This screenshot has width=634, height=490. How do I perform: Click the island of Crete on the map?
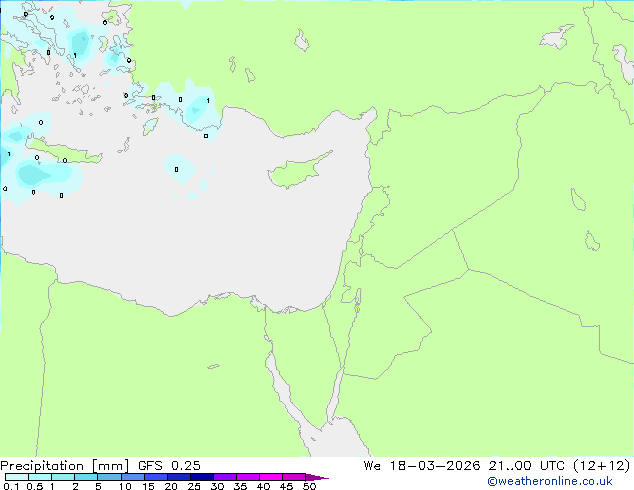tap(65, 152)
